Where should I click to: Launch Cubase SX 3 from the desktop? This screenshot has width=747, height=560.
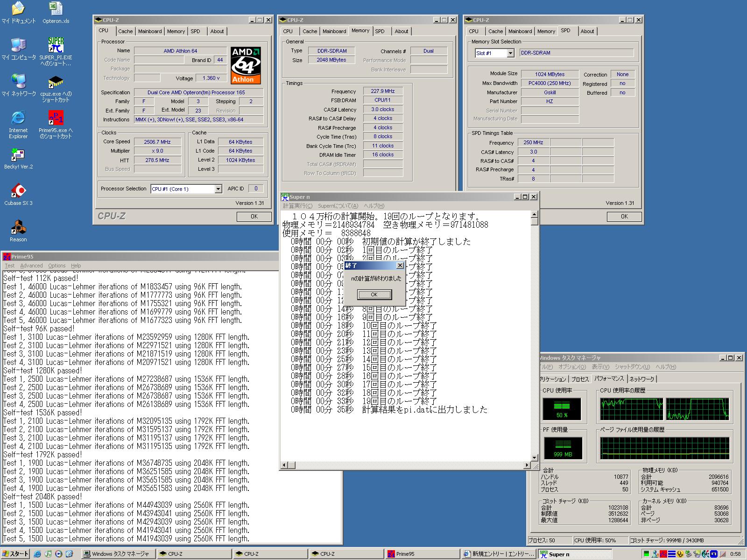pos(18,195)
